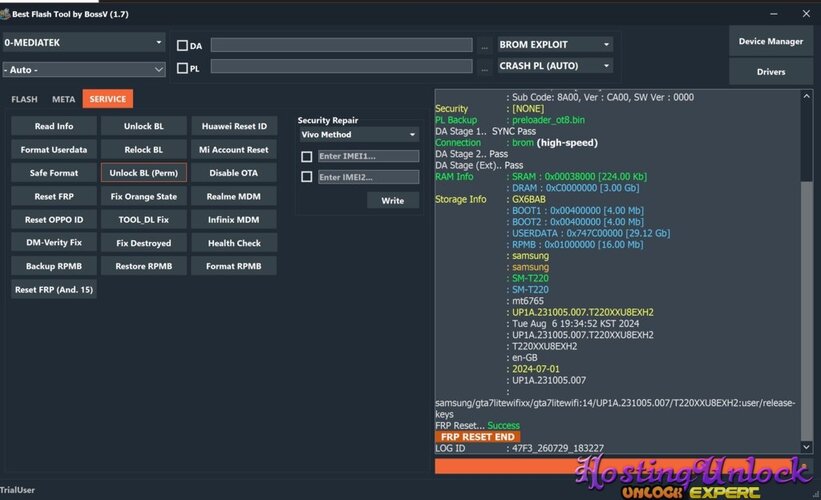Enable the PL checkbox
The height and width of the screenshot is (500, 821).
pos(182,68)
